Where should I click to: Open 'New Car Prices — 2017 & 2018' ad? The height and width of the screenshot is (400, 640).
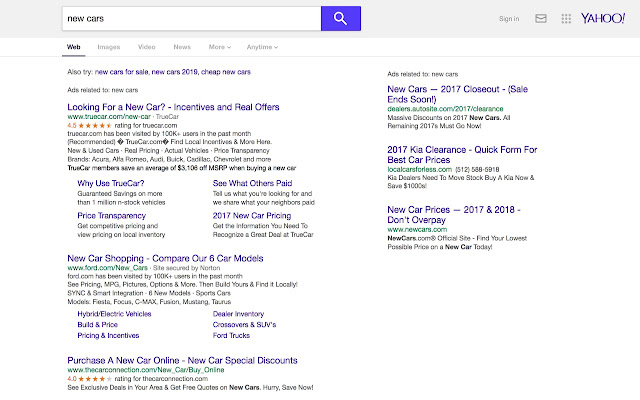click(x=454, y=215)
